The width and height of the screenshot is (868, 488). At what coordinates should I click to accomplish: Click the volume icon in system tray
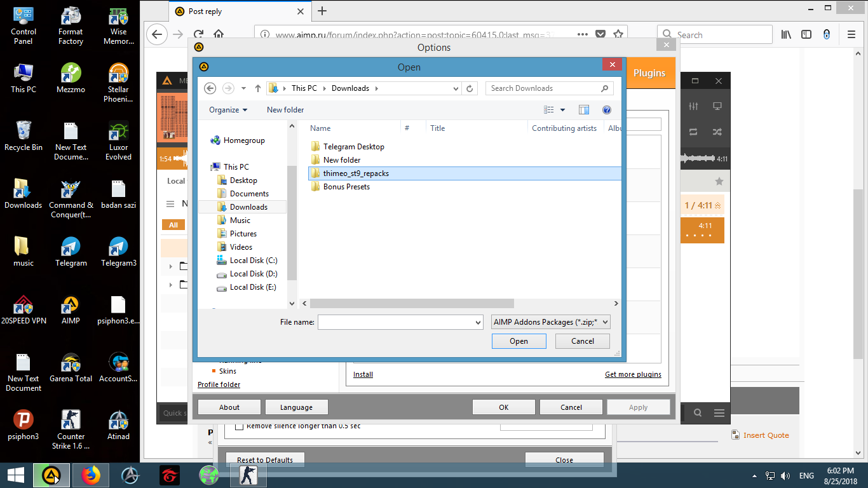pos(785,475)
